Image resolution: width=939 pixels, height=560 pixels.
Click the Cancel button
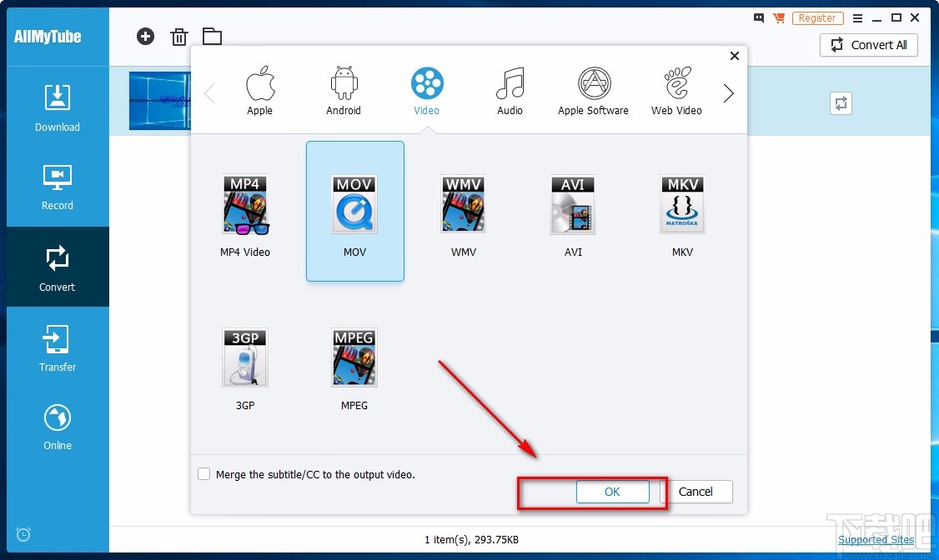click(x=695, y=492)
